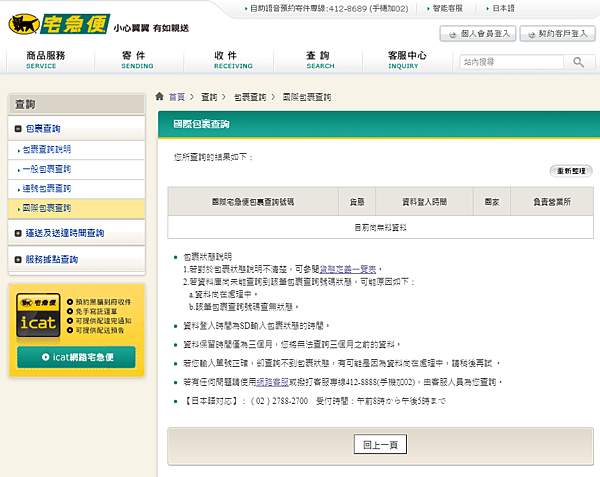The image size is (600, 477).
Task: Open 查詢 SEARCH menu
Action: pos(320,60)
